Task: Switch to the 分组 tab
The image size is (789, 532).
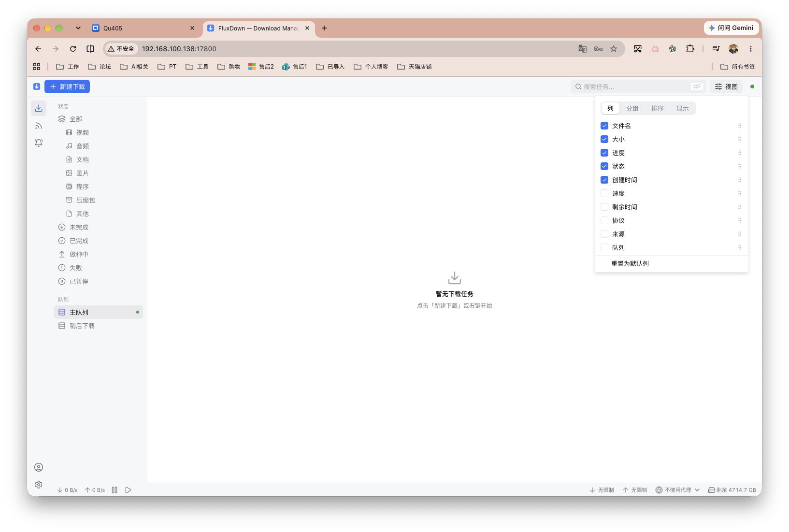Action: [x=632, y=108]
